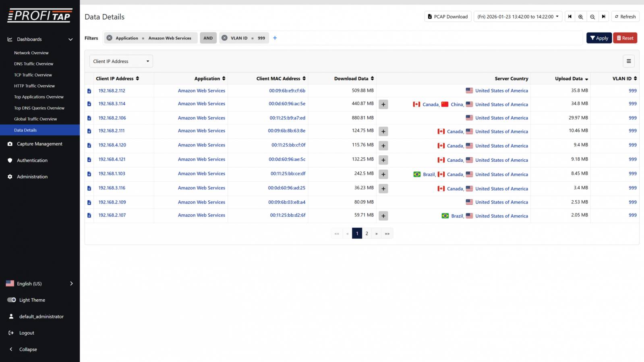
Task: Sort table by Upload Data column
Action: pyautogui.click(x=571, y=79)
